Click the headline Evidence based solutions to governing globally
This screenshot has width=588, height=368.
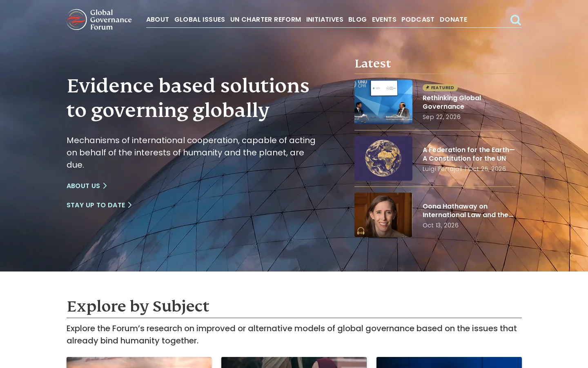click(188, 98)
